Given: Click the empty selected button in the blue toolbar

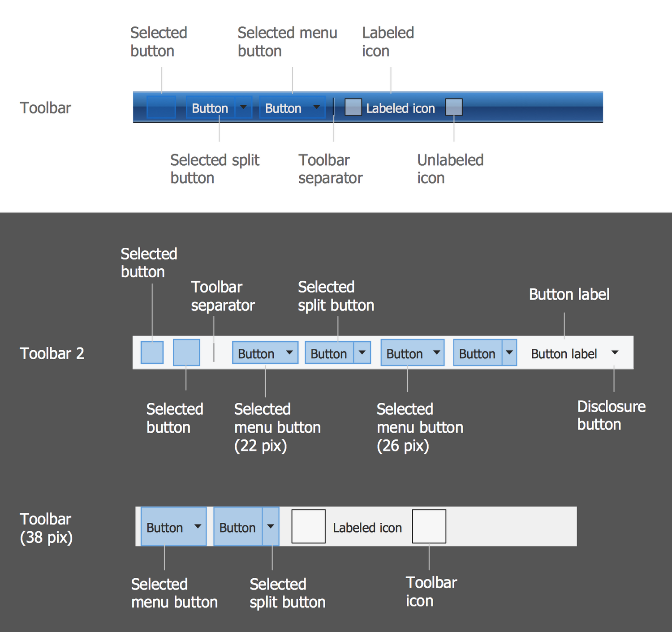Looking at the screenshot, I should 161,107.
